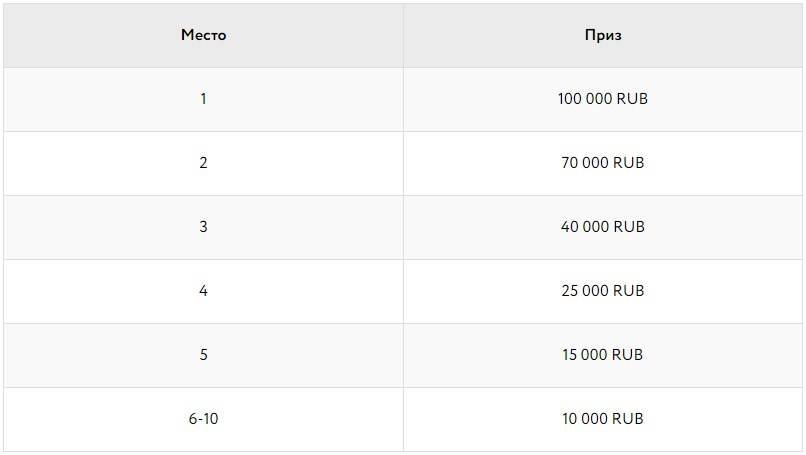Click the word RUB in fifth-place prize
The height and width of the screenshot is (455, 806).
coord(628,355)
